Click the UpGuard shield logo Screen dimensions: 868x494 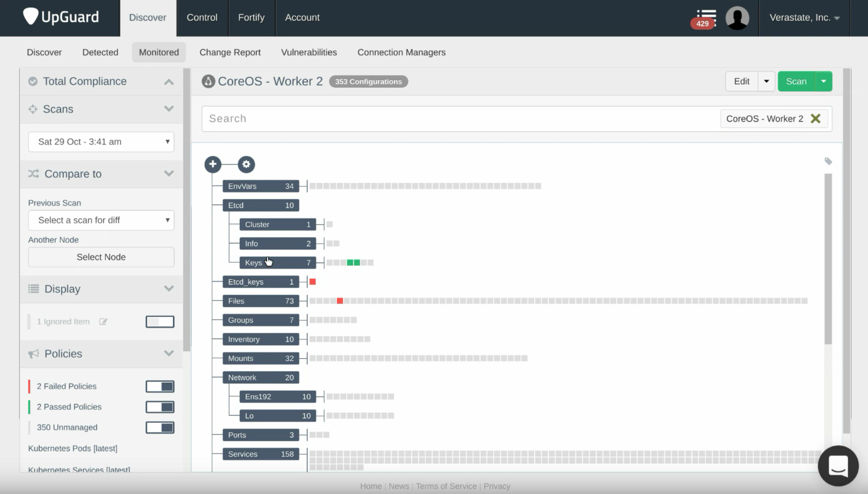(x=31, y=17)
